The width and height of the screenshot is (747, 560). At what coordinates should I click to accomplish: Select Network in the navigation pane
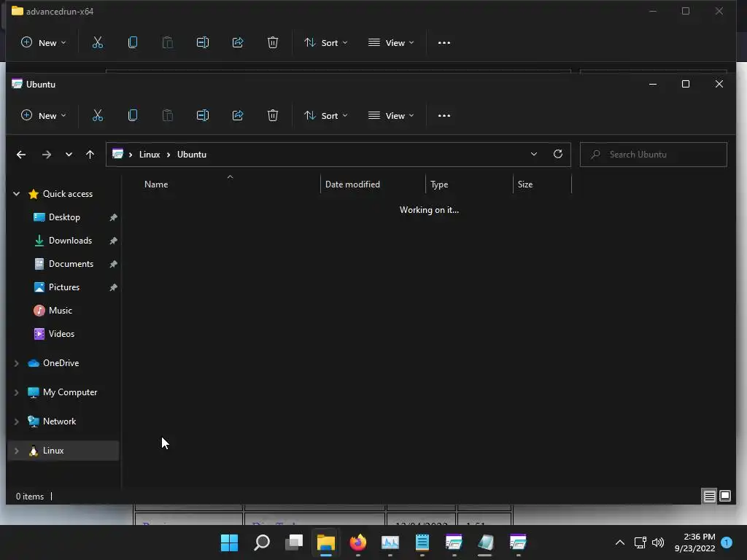pyautogui.click(x=59, y=421)
